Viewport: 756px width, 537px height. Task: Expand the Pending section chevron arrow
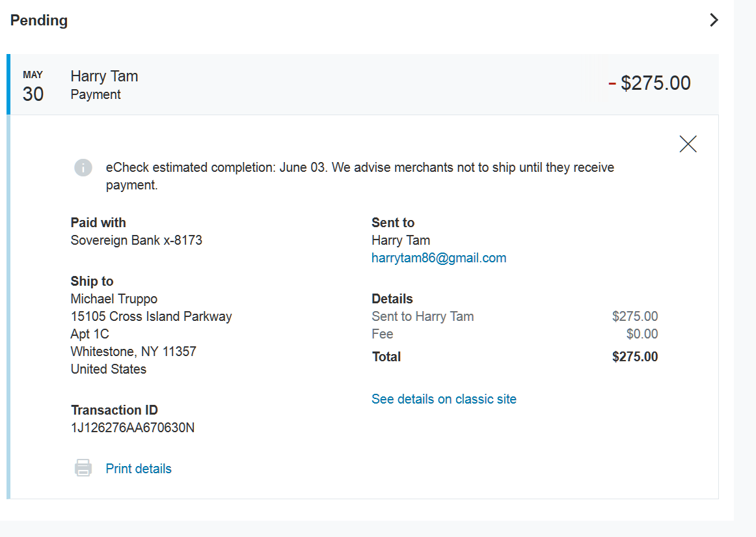coord(714,20)
